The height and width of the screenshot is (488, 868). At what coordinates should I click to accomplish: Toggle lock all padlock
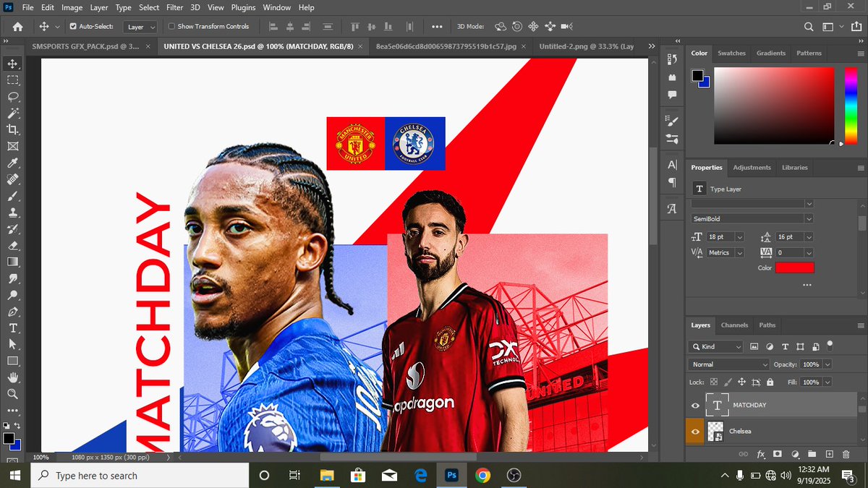(770, 382)
